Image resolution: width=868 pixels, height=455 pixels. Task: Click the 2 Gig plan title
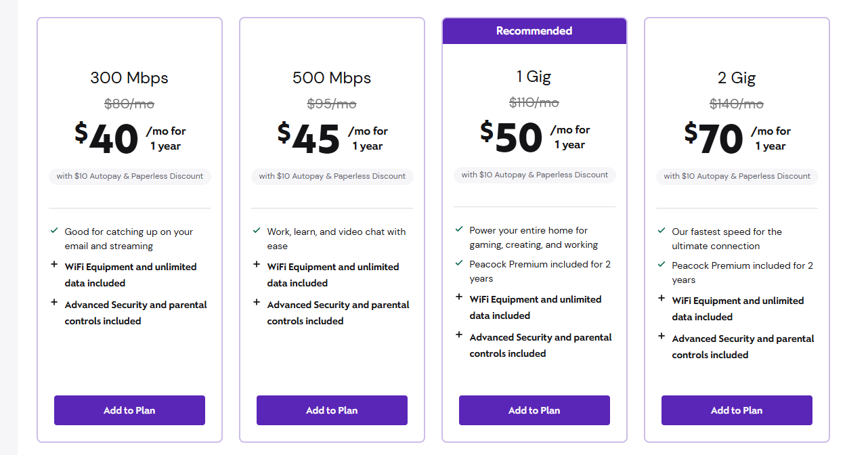click(737, 78)
